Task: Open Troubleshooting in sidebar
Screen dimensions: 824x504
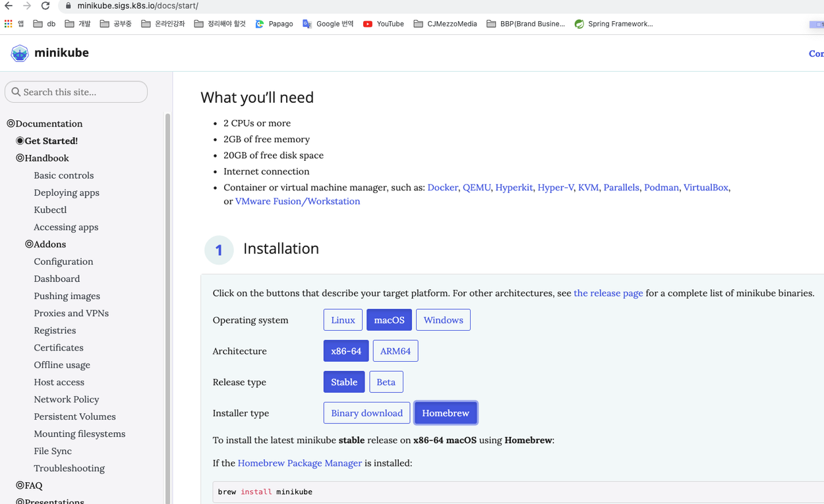Action: (69, 468)
